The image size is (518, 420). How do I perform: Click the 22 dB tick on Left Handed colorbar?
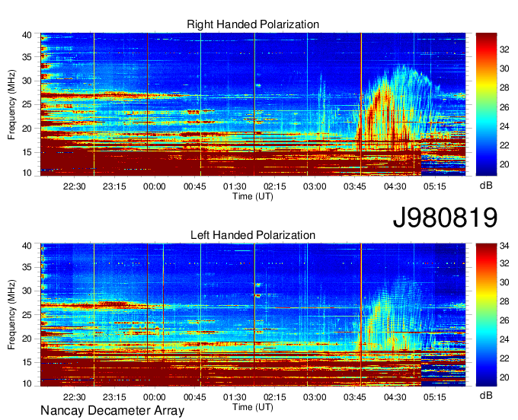click(x=504, y=358)
